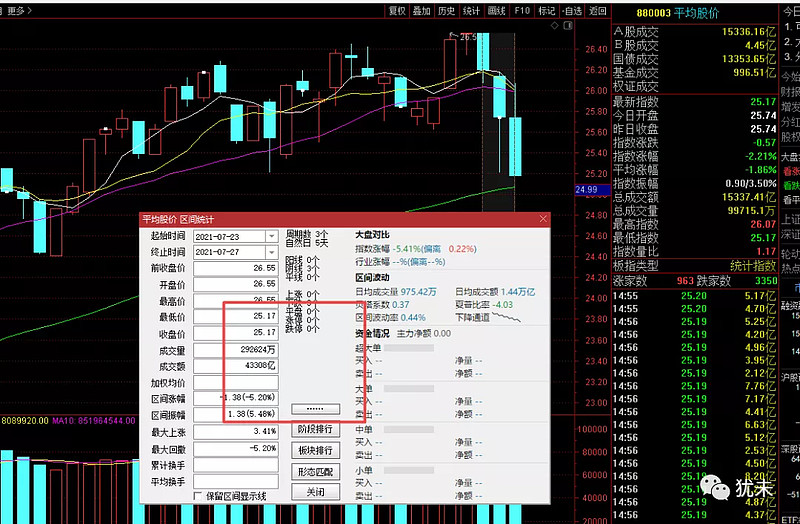Activate the 画线 drawing tool

pos(497,11)
